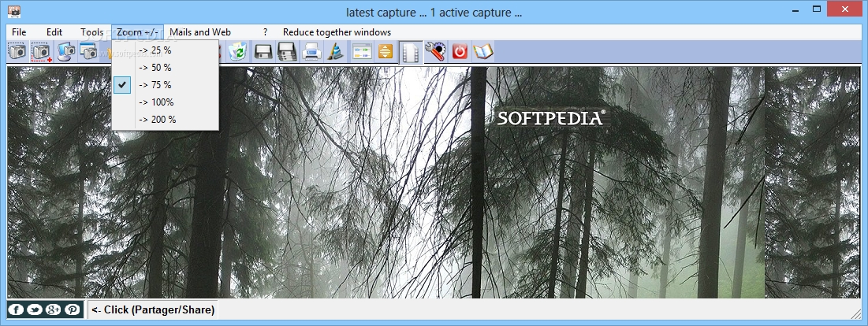Click the stacked floppy disks save-all icon
The image size is (868, 326).
[287, 52]
